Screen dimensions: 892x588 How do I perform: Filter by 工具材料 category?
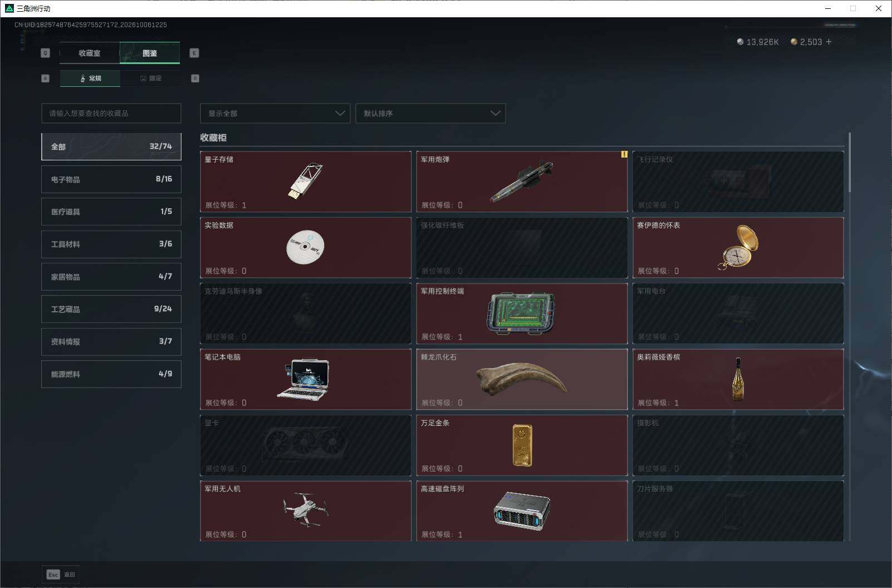(111, 244)
